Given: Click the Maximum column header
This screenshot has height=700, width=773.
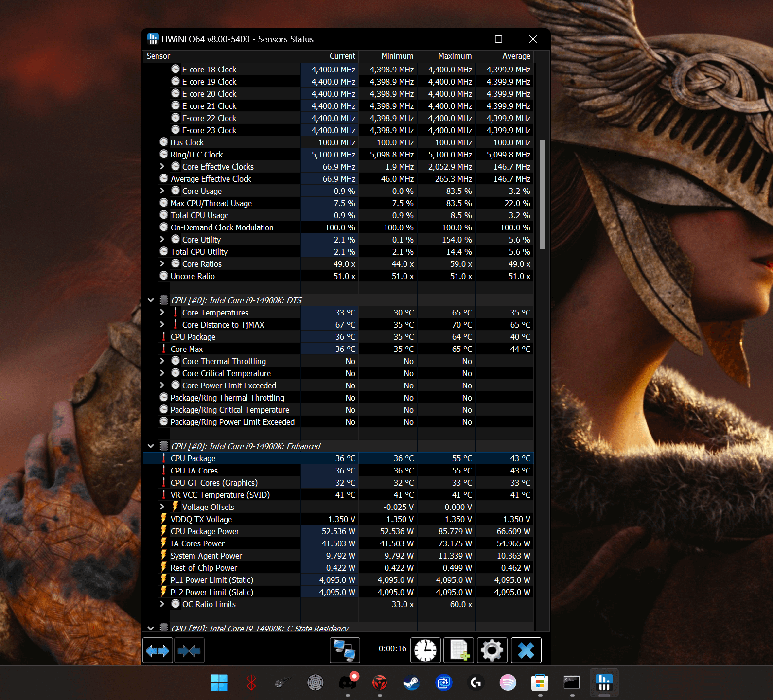Looking at the screenshot, I should 446,56.
